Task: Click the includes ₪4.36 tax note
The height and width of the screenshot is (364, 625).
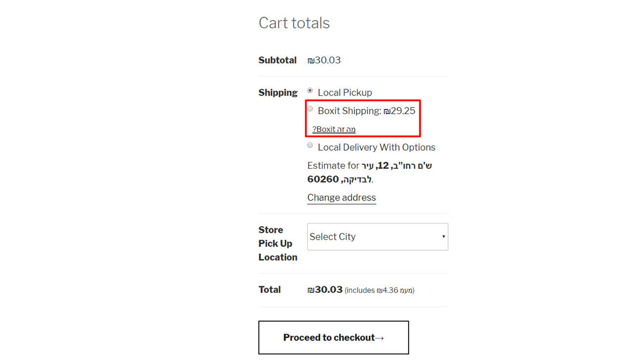Action: click(x=379, y=290)
